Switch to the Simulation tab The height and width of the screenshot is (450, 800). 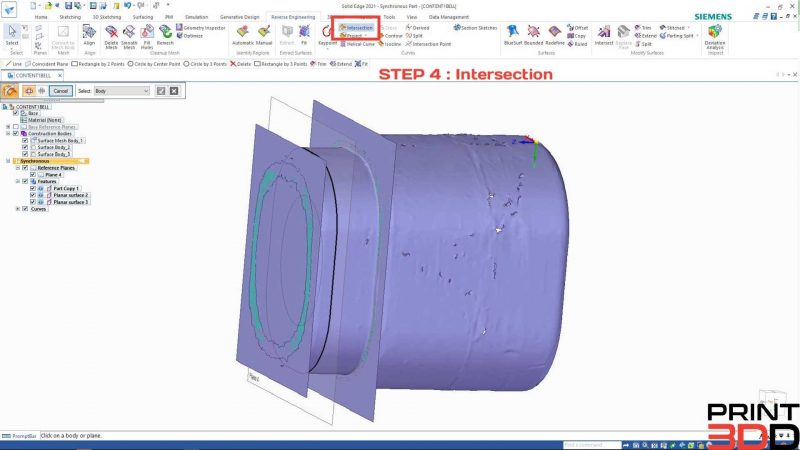196,17
